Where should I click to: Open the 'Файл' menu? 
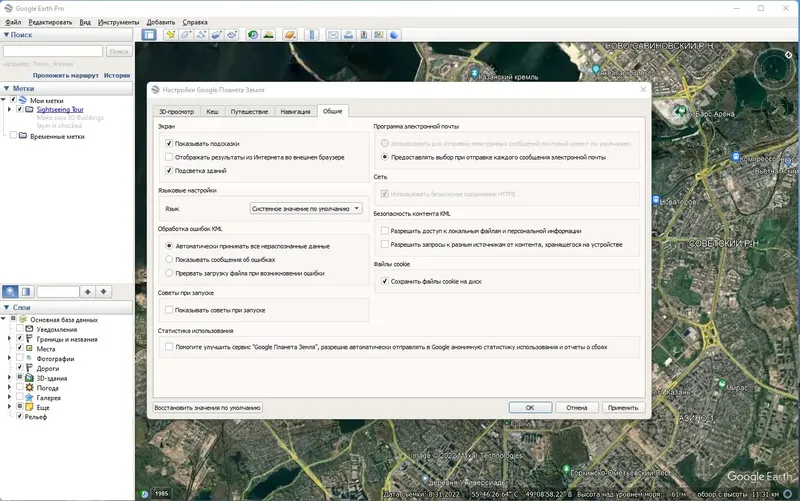tap(13, 22)
